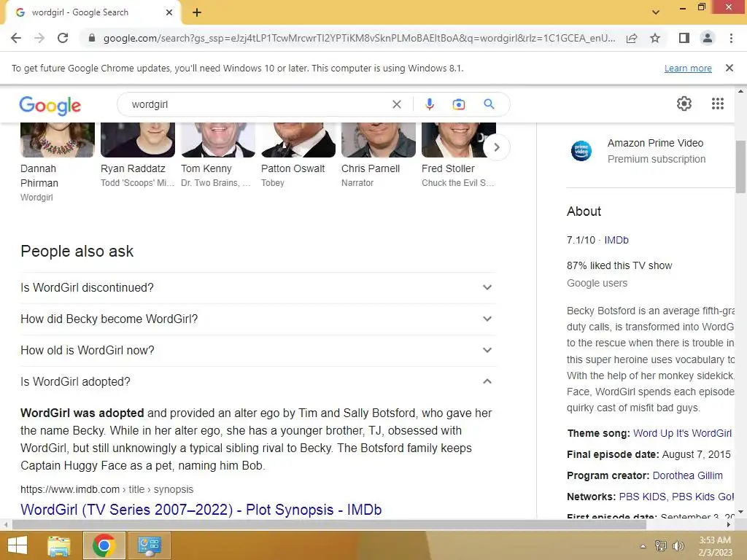The height and width of the screenshot is (560, 747).
Task: Open Dorothea Gillim program creator link
Action: [687, 475]
